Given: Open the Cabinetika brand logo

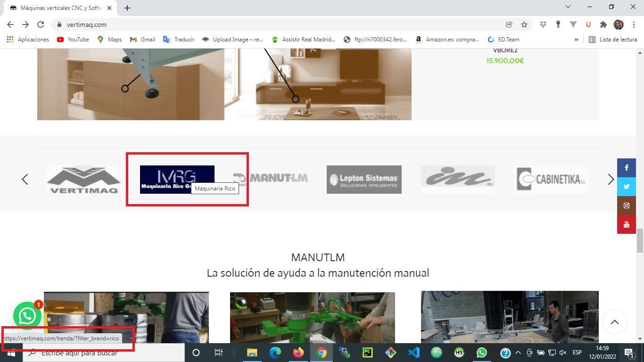Looking at the screenshot, I should [x=551, y=180].
